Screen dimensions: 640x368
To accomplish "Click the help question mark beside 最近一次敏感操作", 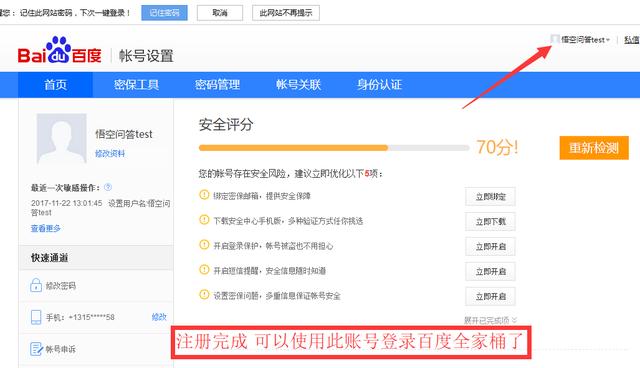I will tap(108, 187).
